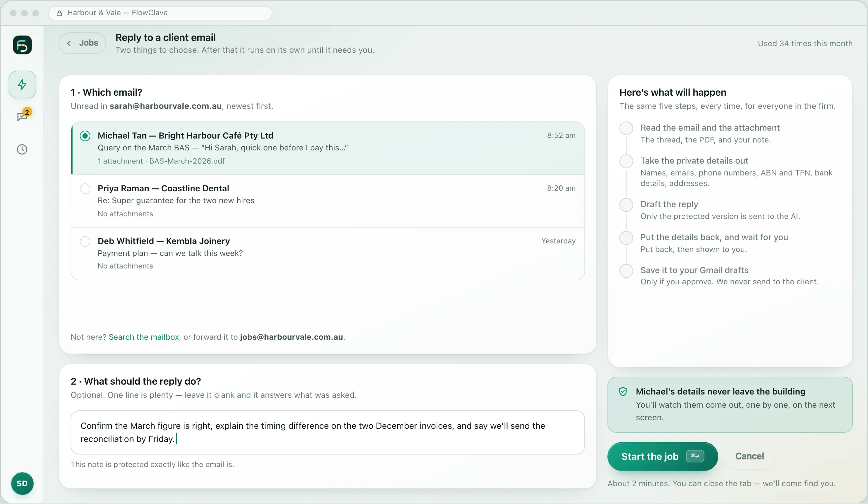Open the clock history sidebar icon
The height and width of the screenshot is (504, 868).
pyautogui.click(x=22, y=149)
